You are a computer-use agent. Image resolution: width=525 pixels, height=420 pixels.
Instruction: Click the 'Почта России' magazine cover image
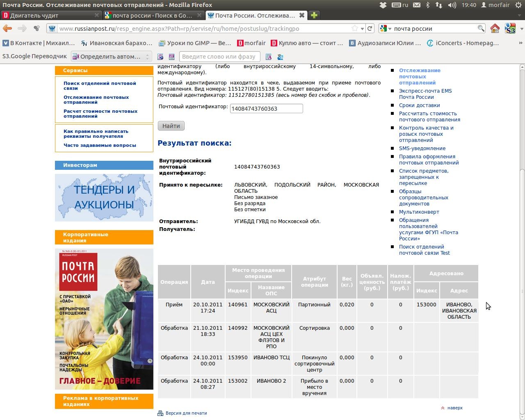pyautogui.click(x=104, y=319)
